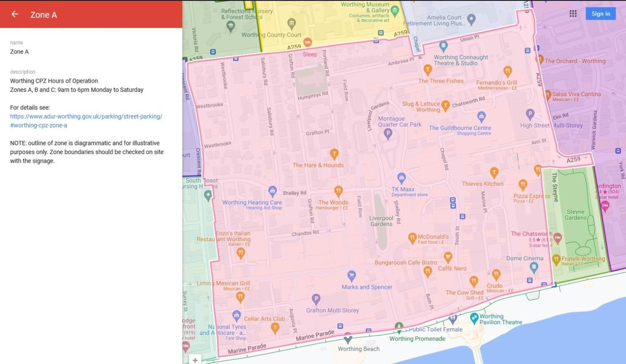This screenshot has height=364, width=626.
Task: Select Marks and Spencer shopping cart icon
Action: [x=351, y=276]
